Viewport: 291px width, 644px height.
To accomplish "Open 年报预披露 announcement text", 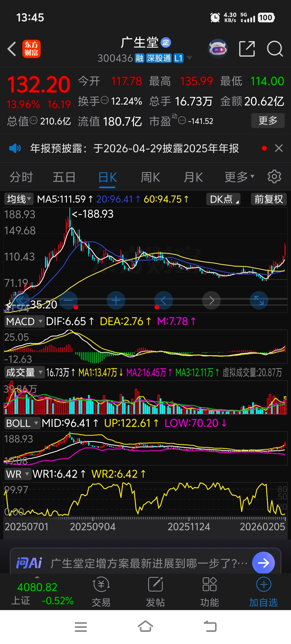I will (x=134, y=148).
